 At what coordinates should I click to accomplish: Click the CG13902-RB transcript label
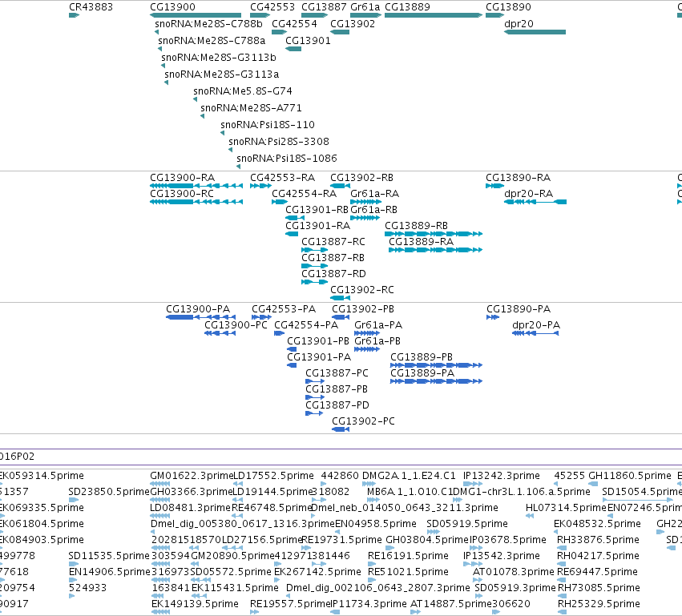pyautogui.click(x=362, y=178)
